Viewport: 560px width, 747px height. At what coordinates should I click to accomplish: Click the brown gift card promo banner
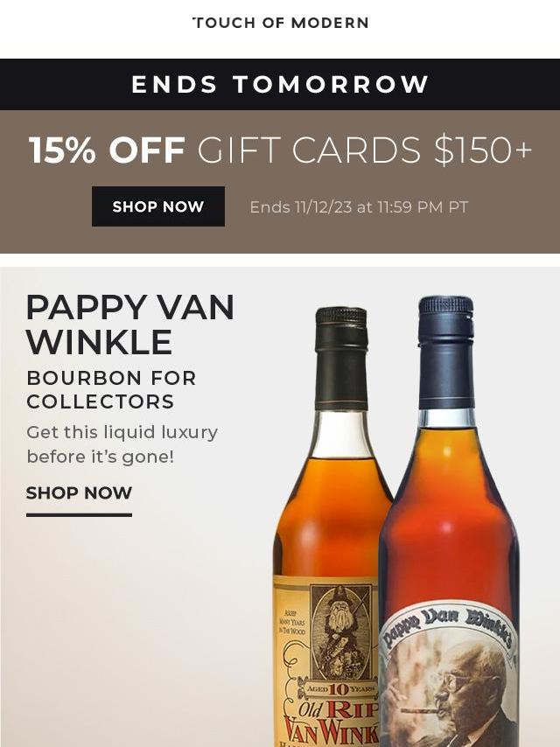(x=280, y=182)
